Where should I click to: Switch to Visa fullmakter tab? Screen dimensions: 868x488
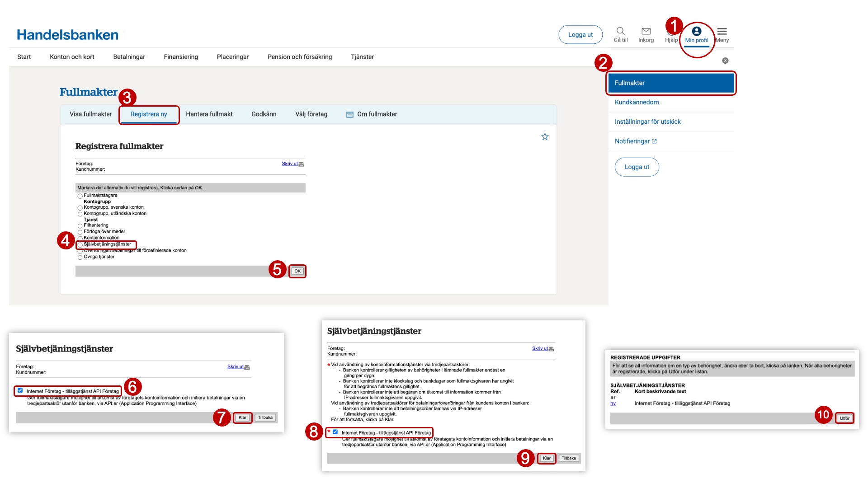click(90, 114)
